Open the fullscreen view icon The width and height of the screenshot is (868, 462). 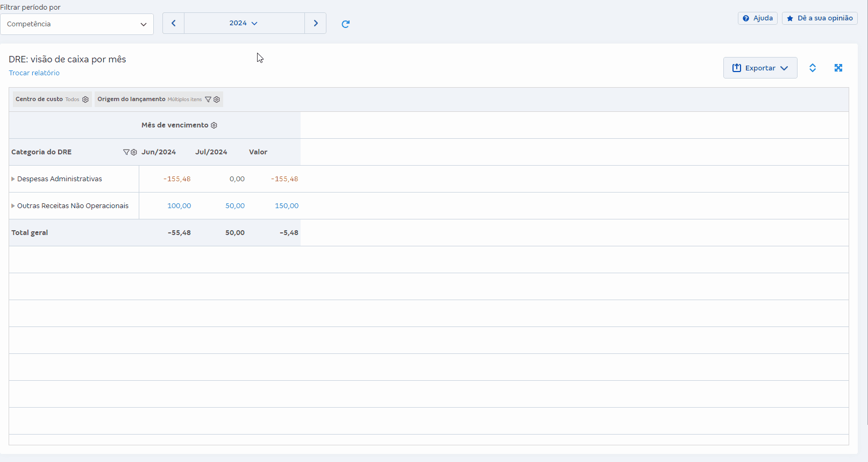pos(838,68)
